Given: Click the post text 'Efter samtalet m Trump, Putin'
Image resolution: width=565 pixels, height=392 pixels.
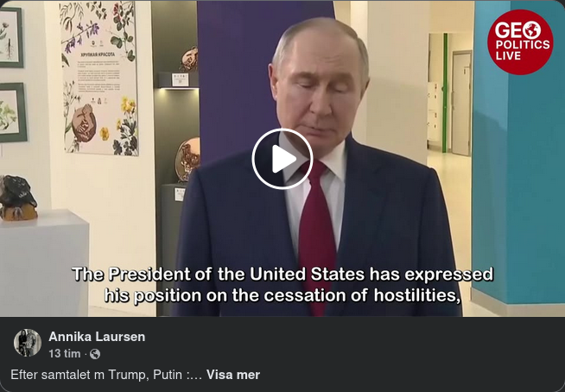Looking at the screenshot, I should tap(96, 375).
